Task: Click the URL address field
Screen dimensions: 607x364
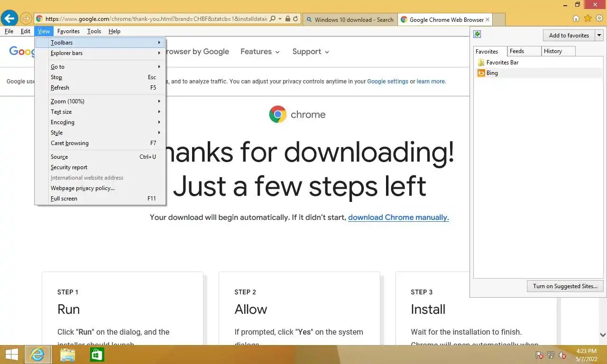Action: tap(156, 19)
